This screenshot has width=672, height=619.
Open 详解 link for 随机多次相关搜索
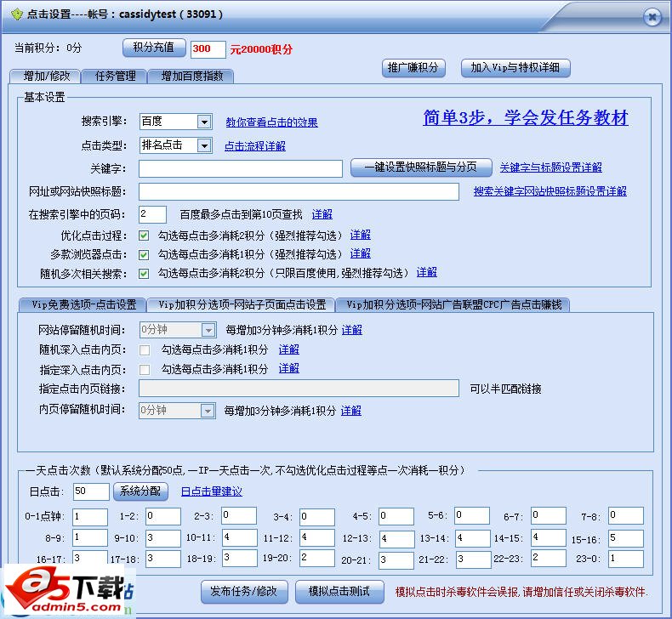tap(427, 272)
